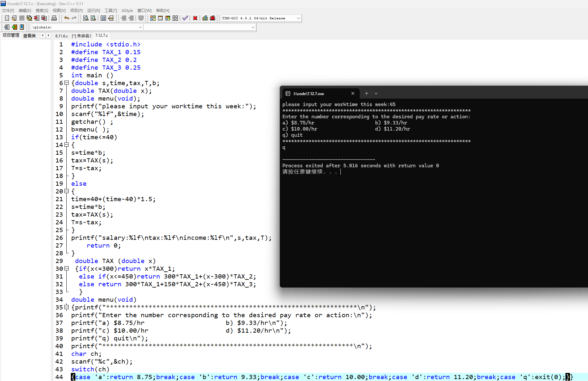Click the left side-panel tab scroll arrow
Viewport: 588px width, 381px height.
(43, 35)
